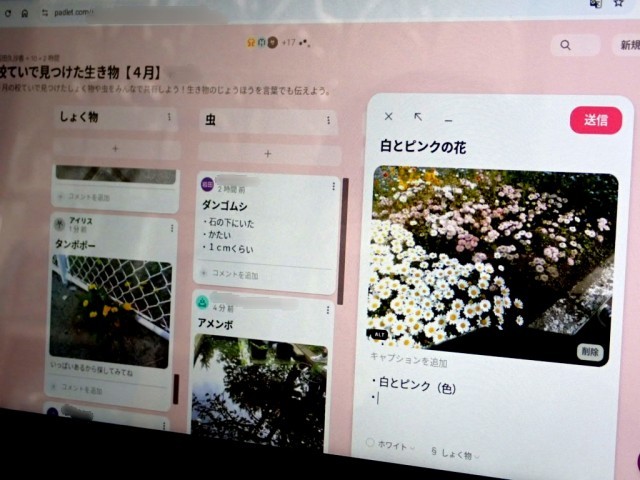Close the post composer with the X icon
This screenshot has width=640, height=480.
pyautogui.click(x=389, y=117)
